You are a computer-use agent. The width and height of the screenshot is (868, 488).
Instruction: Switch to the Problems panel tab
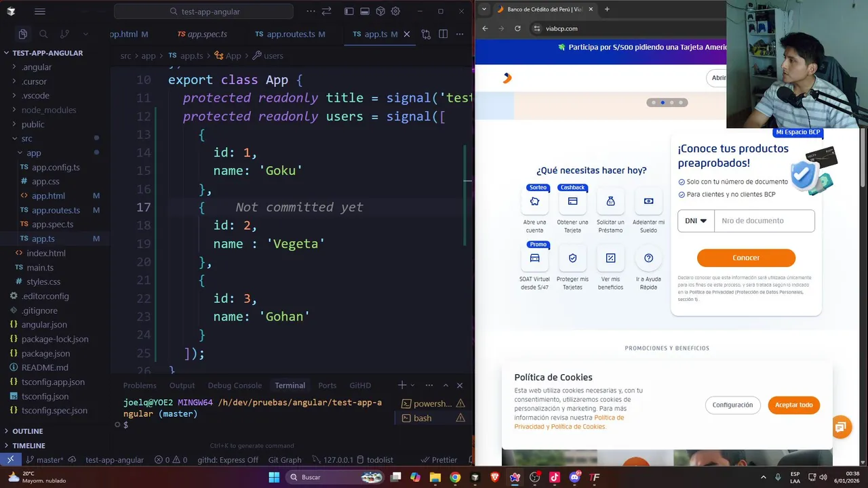tap(140, 385)
